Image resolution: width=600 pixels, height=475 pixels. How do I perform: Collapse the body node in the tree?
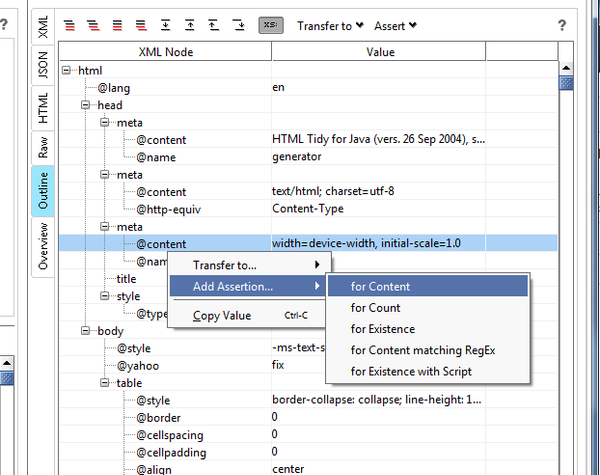coord(87,331)
